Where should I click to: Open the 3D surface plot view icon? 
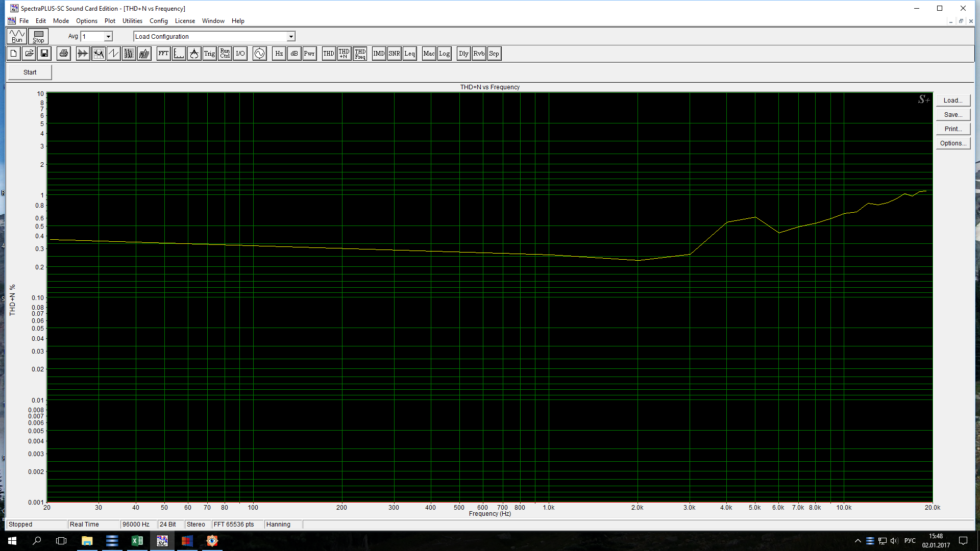coord(144,54)
